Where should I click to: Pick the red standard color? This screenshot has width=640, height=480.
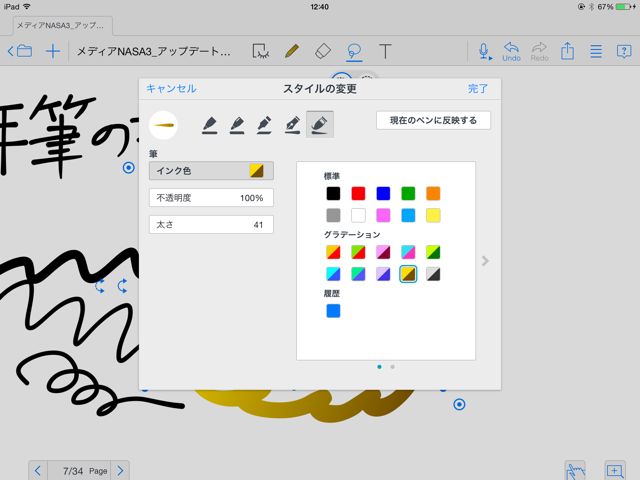pyautogui.click(x=358, y=193)
